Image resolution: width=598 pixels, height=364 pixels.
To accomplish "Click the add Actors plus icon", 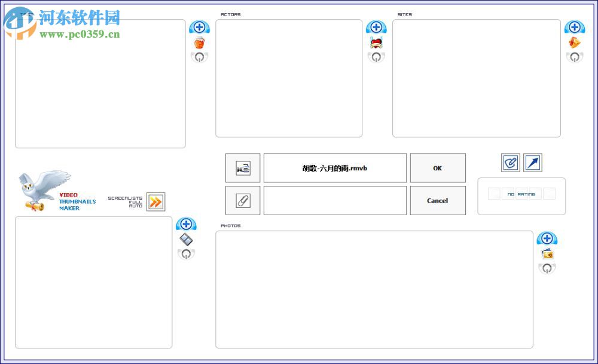I will coord(376,27).
